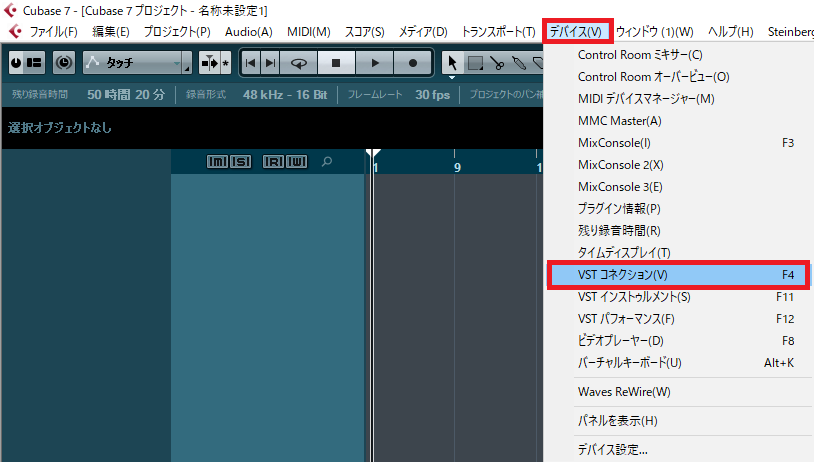814x462 pixels.
Task: Open the ファイル(F) menu
Action: tap(53, 32)
